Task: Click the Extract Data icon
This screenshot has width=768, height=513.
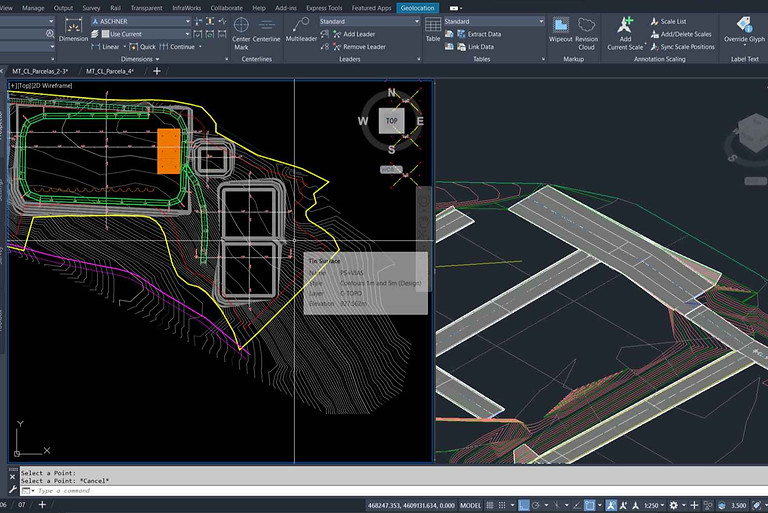Action: click(461, 34)
